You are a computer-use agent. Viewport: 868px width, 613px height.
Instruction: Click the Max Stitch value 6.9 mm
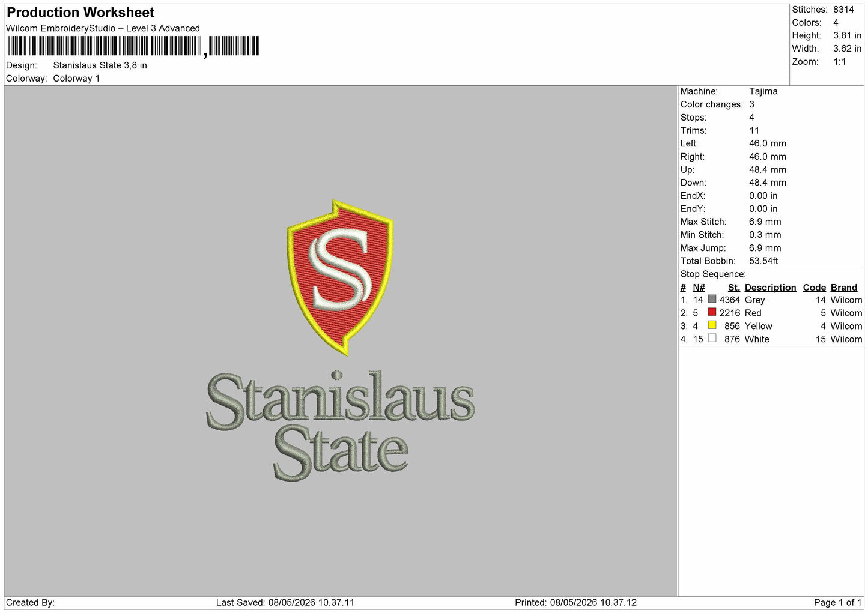765,222
